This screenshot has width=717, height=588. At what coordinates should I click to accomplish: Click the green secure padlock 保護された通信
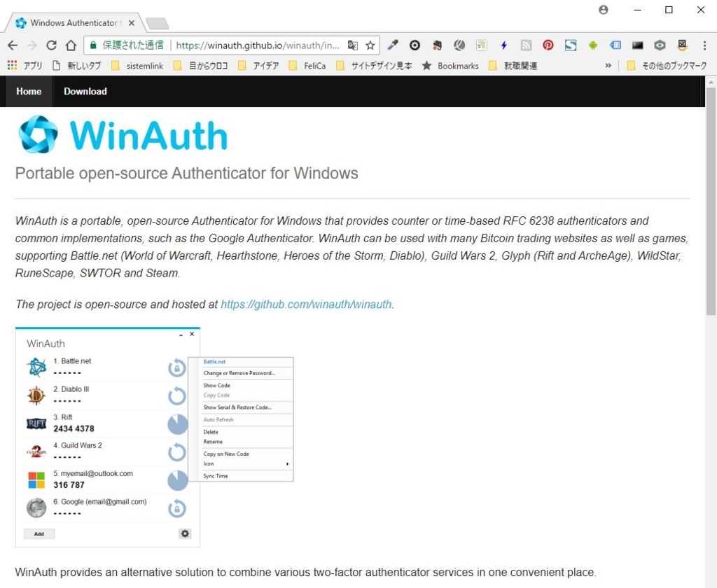click(126, 45)
